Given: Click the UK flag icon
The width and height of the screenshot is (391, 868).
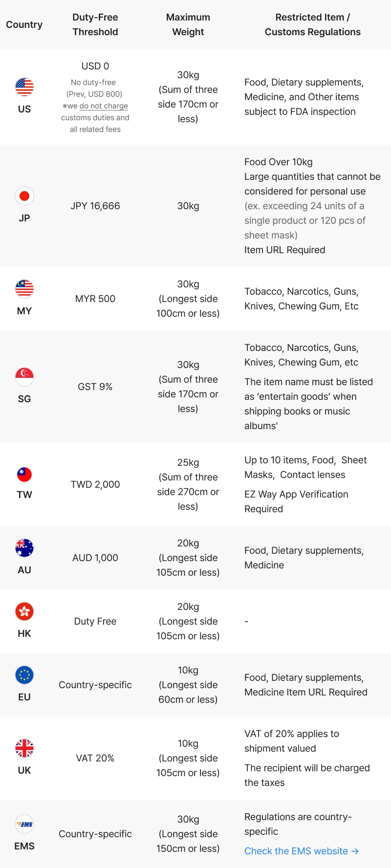Looking at the screenshot, I should [24, 748].
